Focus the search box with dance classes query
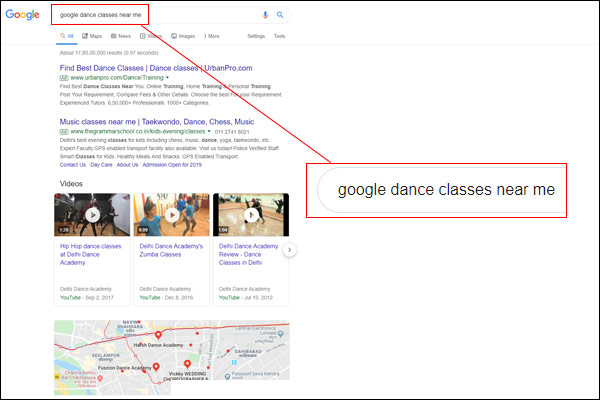 click(170, 15)
